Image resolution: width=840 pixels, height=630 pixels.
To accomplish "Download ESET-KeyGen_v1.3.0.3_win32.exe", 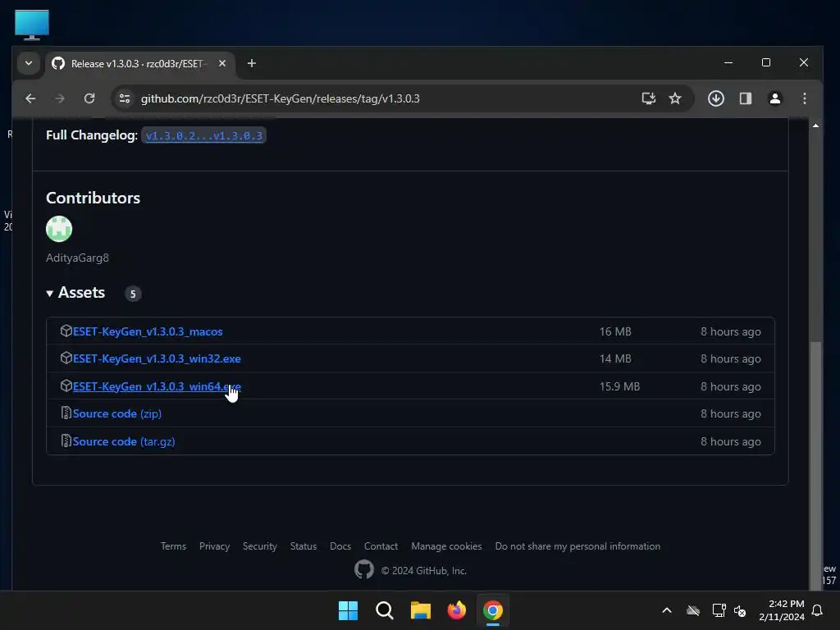I will pyautogui.click(x=157, y=359).
